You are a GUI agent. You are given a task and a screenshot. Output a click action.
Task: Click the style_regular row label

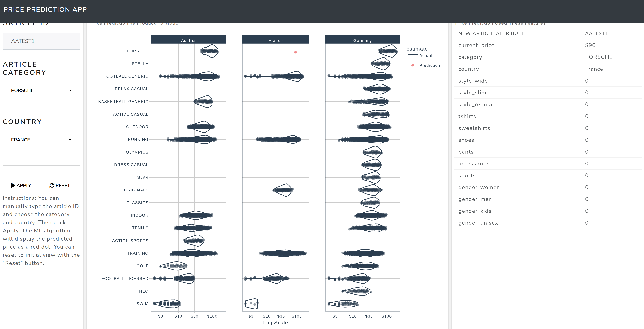[476, 104]
